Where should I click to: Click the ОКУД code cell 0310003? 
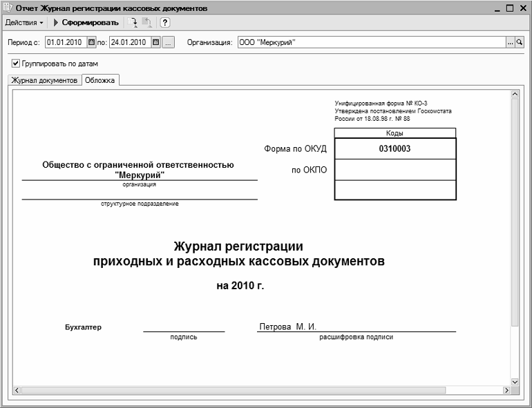pyautogui.click(x=395, y=148)
